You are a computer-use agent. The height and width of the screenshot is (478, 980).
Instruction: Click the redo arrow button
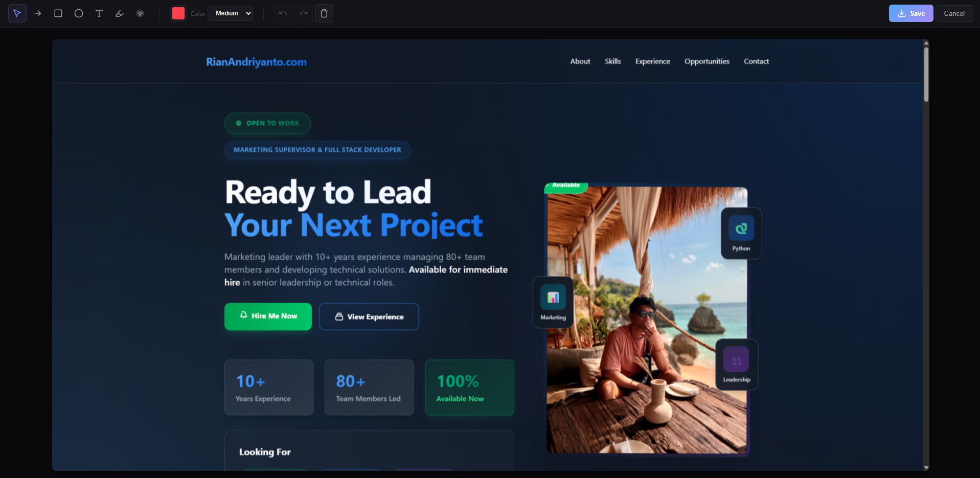[304, 13]
